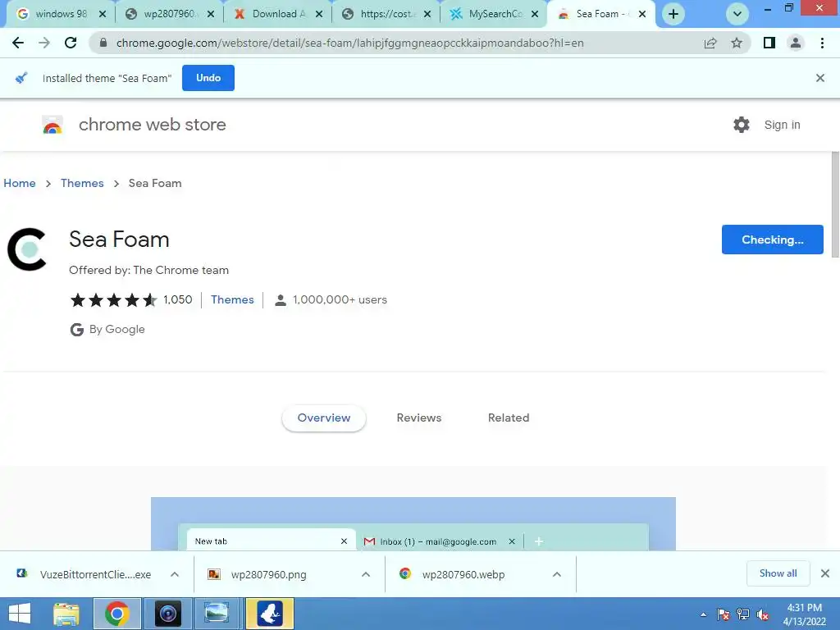Reload the current page
The width and height of the screenshot is (840, 630).
(x=71, y=43)
